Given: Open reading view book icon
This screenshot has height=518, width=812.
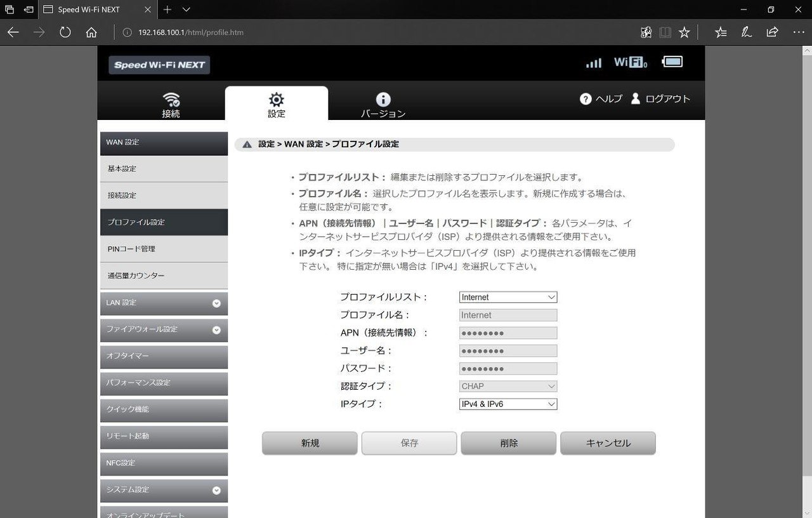Looking at the screenshot, I should [665, 32].
